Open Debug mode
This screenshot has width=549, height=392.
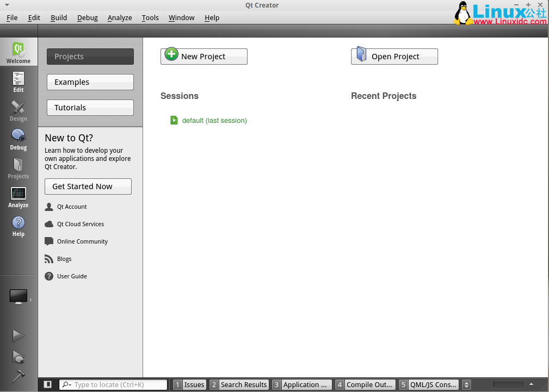click(x=18, y=139)
